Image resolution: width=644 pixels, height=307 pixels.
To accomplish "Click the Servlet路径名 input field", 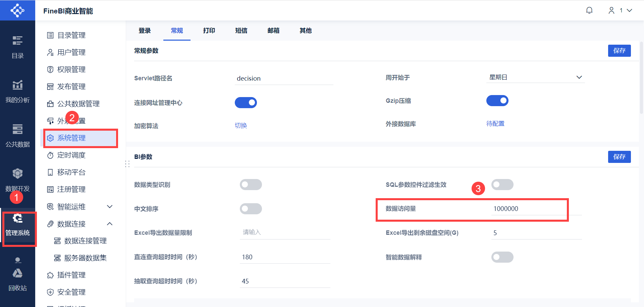I will click(284, 78).
